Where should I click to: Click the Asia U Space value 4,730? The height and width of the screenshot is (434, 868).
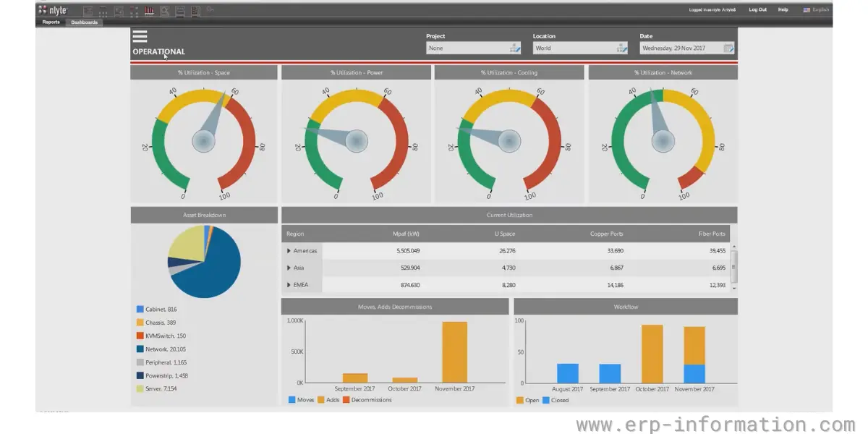point(507,268)
